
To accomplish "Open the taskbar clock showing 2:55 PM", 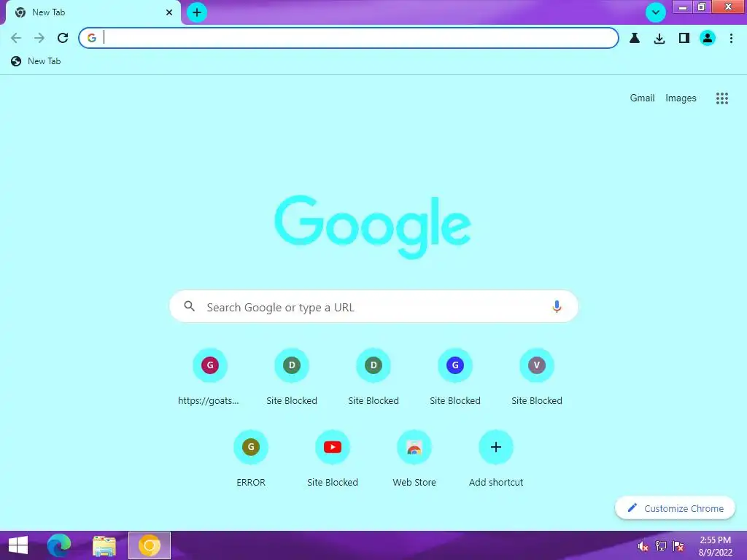I will pyautogui.click(x=715, y=546).
